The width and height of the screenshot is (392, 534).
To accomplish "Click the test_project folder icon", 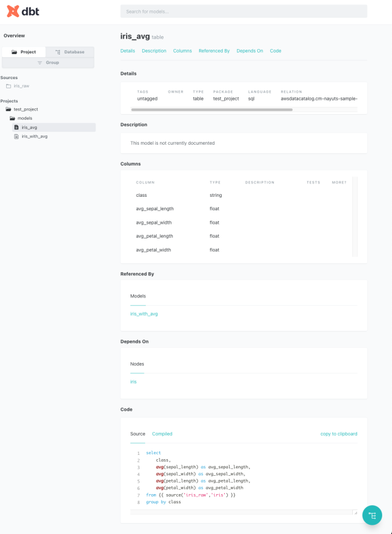I will coord(9,109).
